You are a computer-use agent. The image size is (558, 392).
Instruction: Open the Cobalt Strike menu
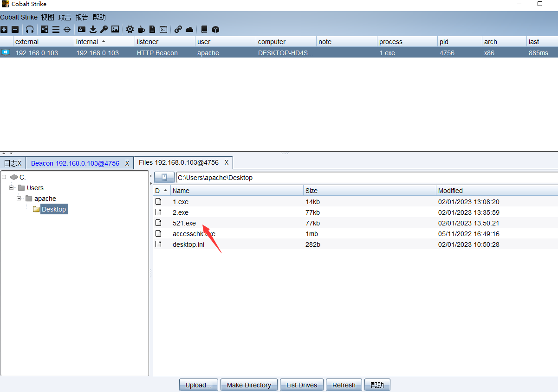(19, 17)
